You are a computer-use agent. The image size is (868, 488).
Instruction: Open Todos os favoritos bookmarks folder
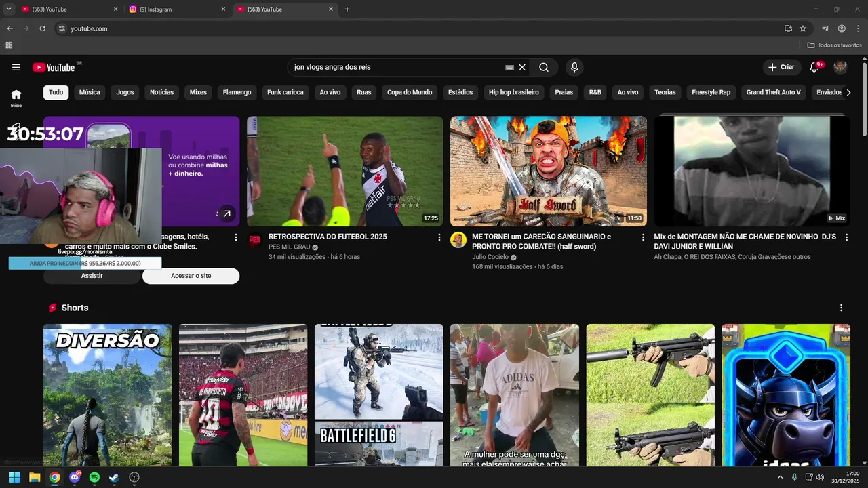coord(834,45)
